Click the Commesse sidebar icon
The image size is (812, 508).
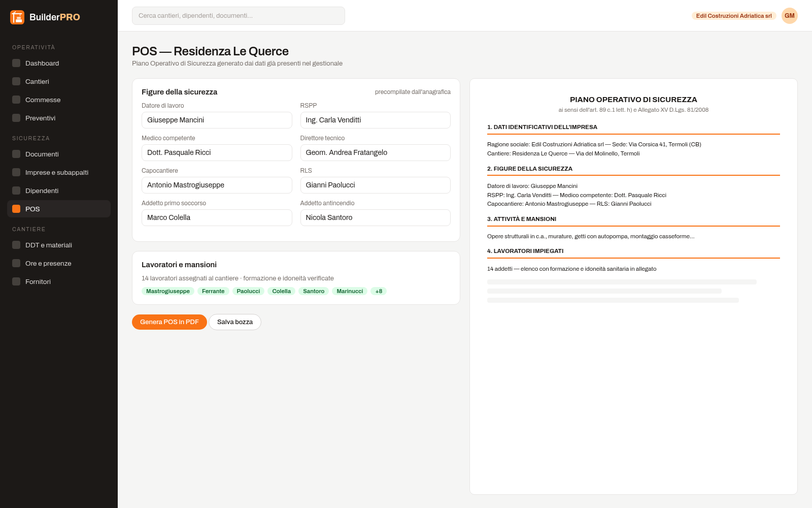point(16,100)
